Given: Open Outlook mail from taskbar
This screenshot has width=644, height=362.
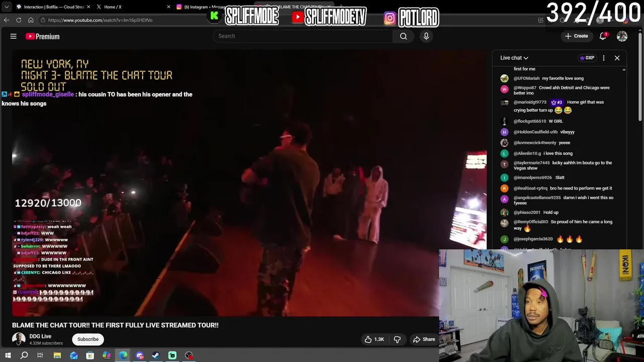Looking at the screenshot, I should click(74, 355).
